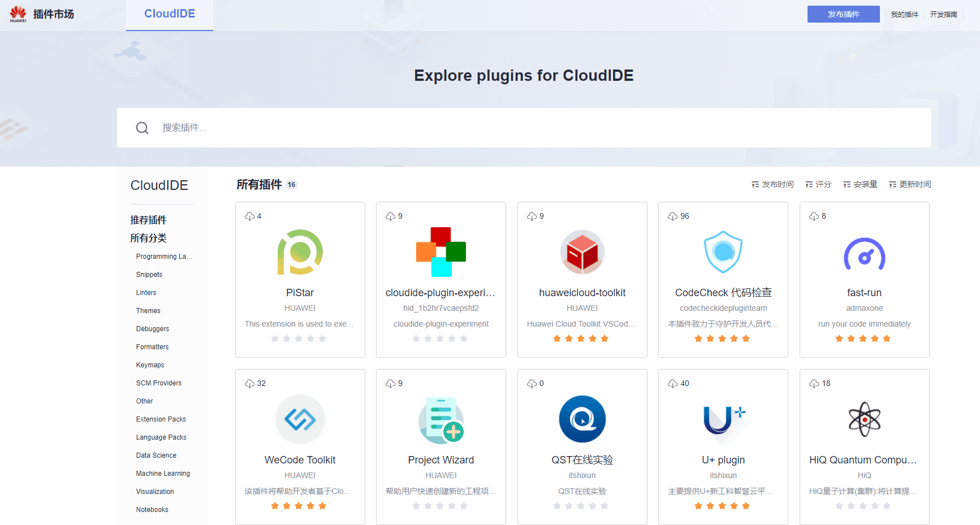
Task: Click description 'run your code immediately'
Action: (865, 324)
